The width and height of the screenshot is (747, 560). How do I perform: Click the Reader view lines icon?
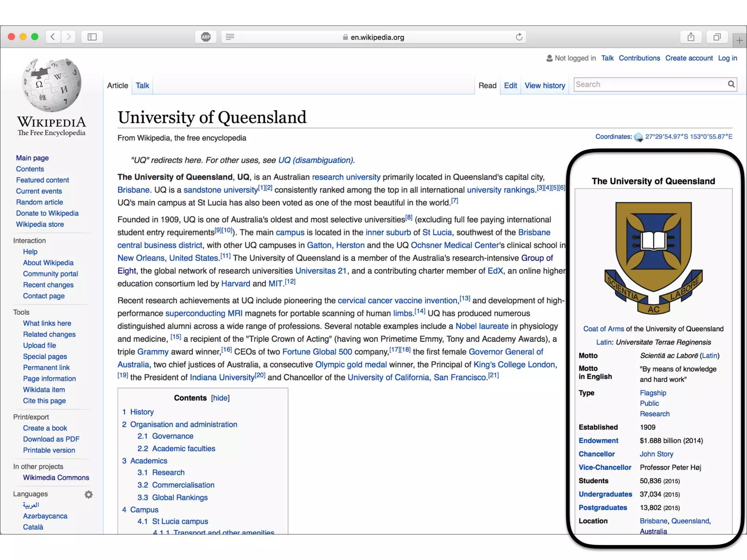click(x=230, y=37)
